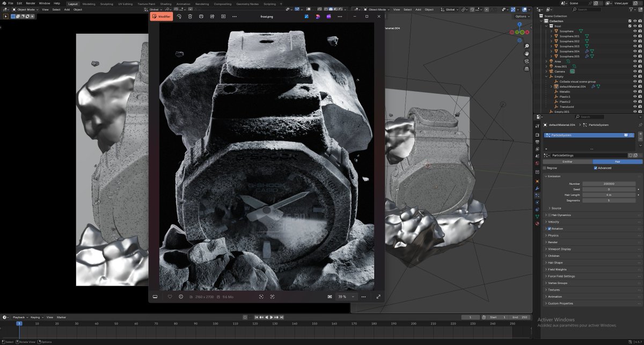Print the image from the photo viewer
The width and height of the screenshot is (644, 345).
[201, 17]
